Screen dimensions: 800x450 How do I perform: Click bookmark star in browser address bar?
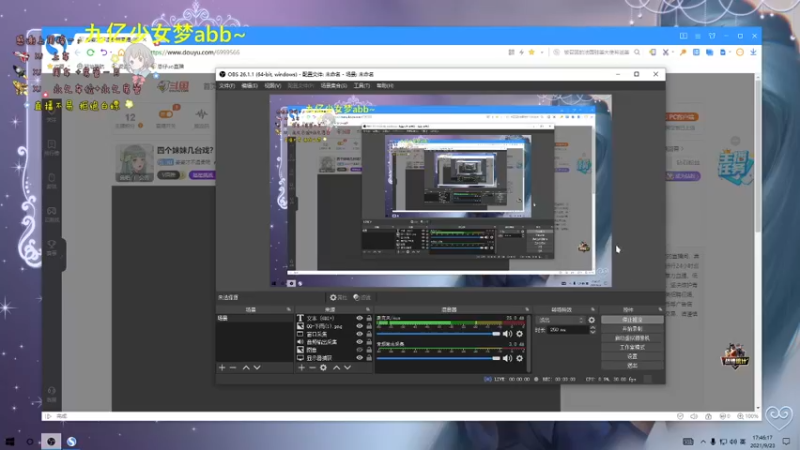coord(532,52)
